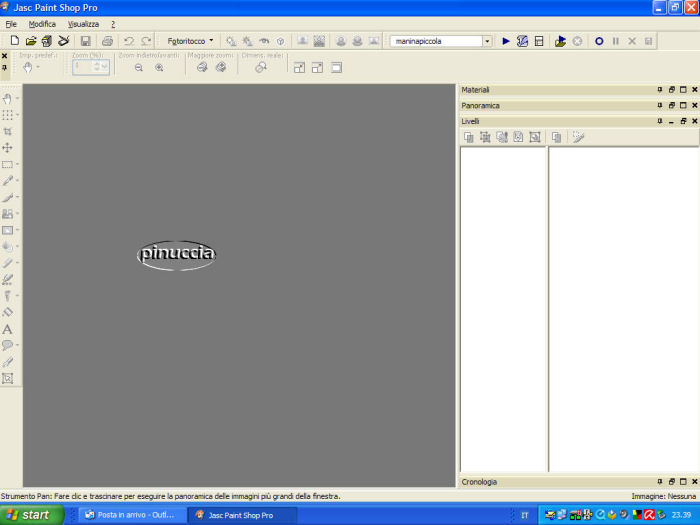Close the tool options palette with the X
700x525 pixels.
[x=4, y=56]
